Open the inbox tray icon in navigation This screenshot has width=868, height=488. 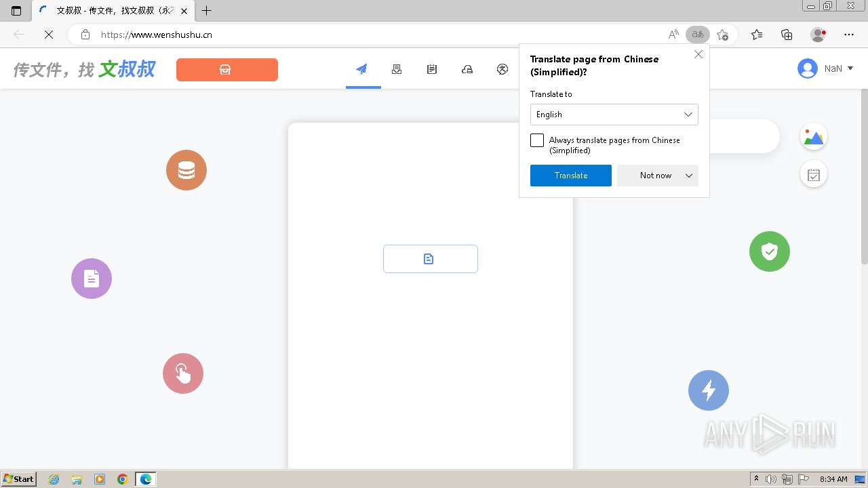tap(397, 69)
